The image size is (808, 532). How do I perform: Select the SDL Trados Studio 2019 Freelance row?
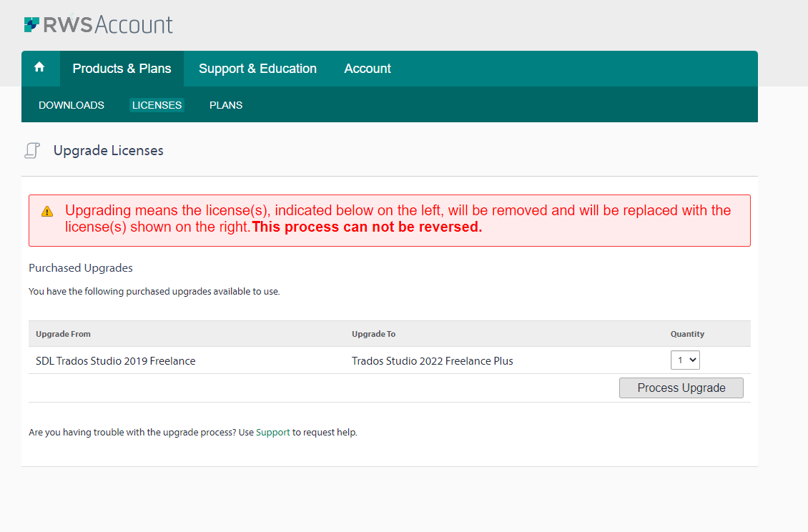(x=115, y=360)
